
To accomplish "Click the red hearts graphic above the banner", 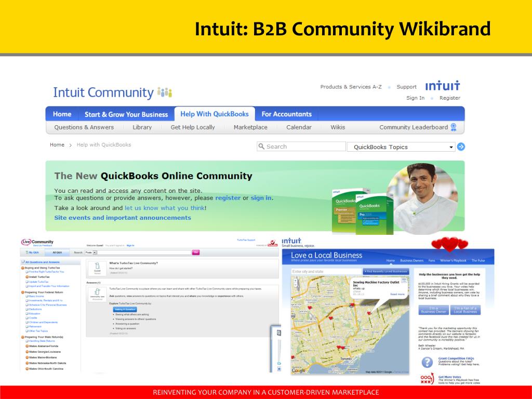I will (x=449, y=244).
